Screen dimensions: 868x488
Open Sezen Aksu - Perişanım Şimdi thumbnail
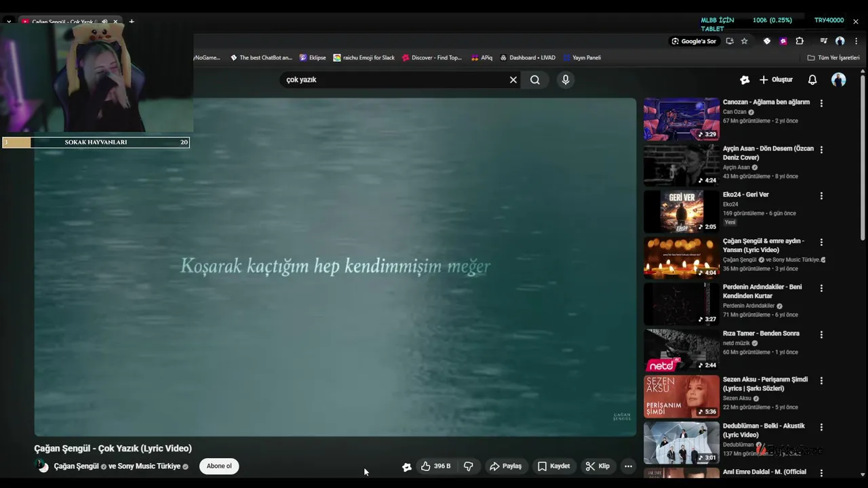click(681, 396)
